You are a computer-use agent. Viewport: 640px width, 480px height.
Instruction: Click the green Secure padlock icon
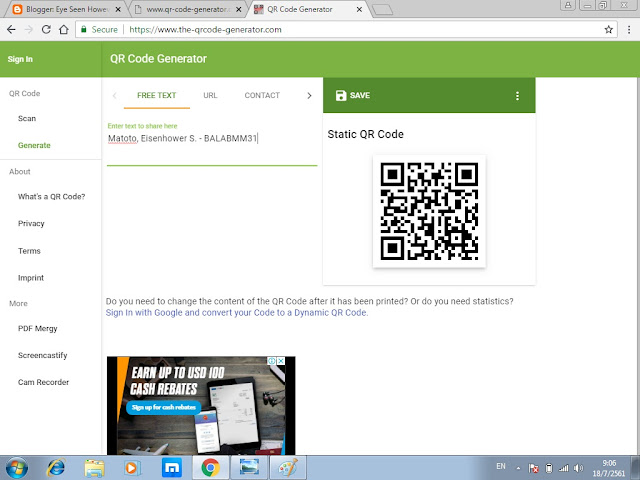click(84, 29)
